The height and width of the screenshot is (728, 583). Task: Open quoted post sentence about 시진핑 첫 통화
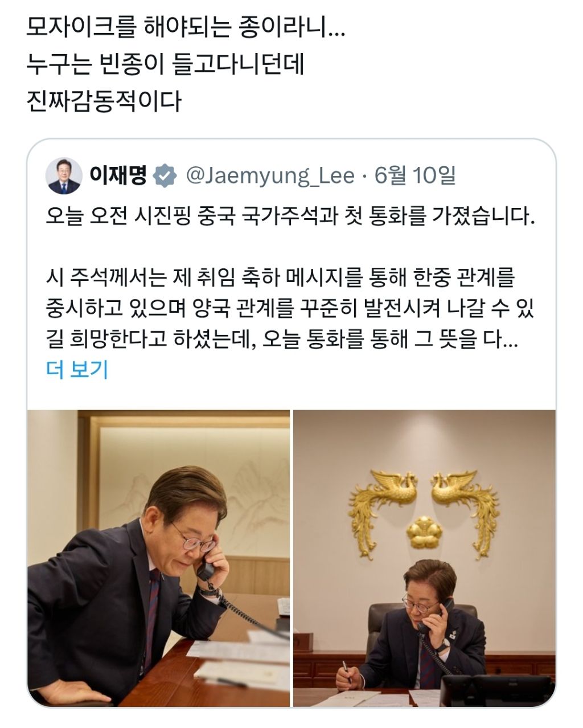[x=291, y=217]
